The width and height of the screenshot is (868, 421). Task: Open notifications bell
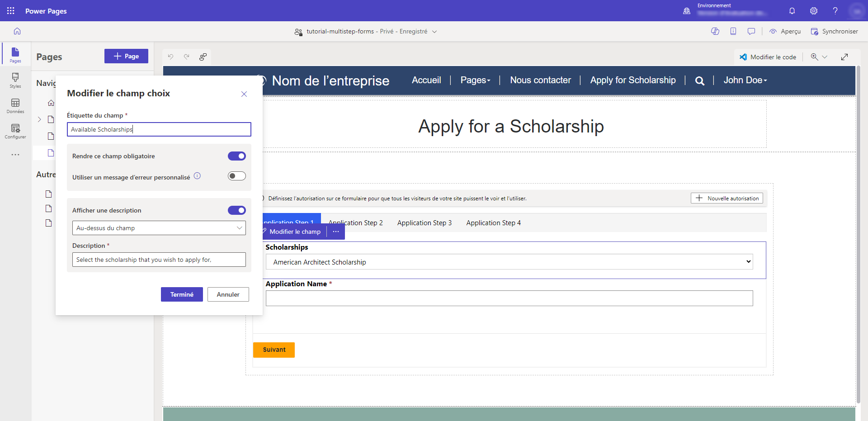coord(792,11)
